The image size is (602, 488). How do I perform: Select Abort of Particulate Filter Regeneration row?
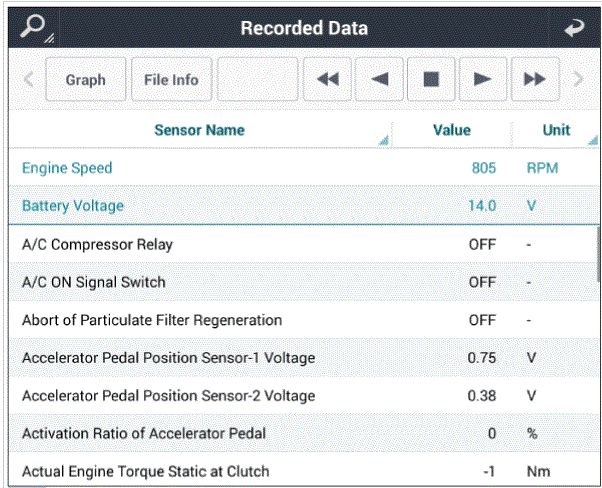303,320
